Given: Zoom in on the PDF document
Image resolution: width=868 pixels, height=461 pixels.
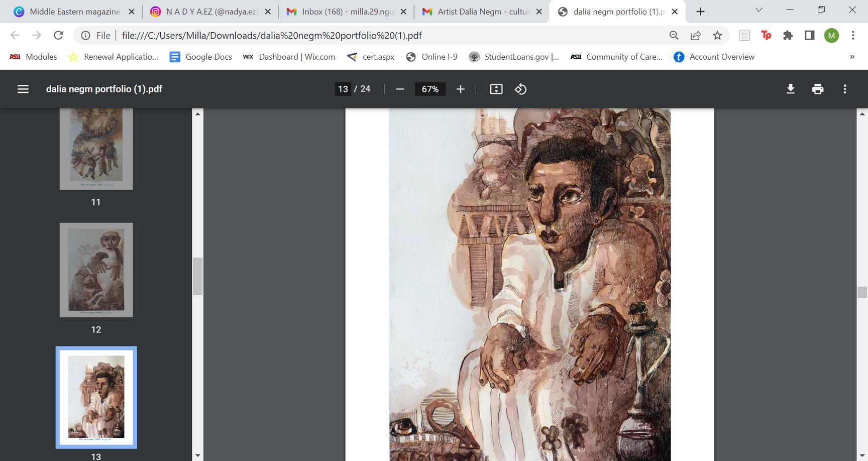Looking at the screenshot, I should pyautogui.click(x=461, y=89).
